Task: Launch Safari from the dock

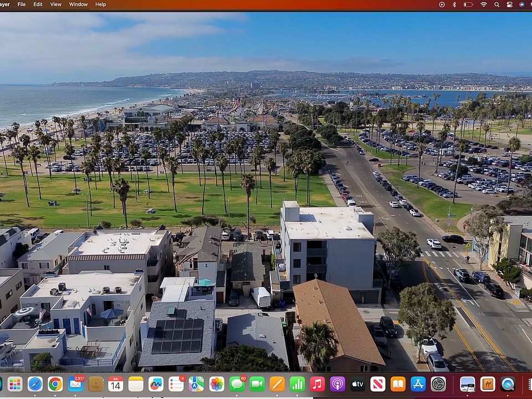Action: click(35, 384)
